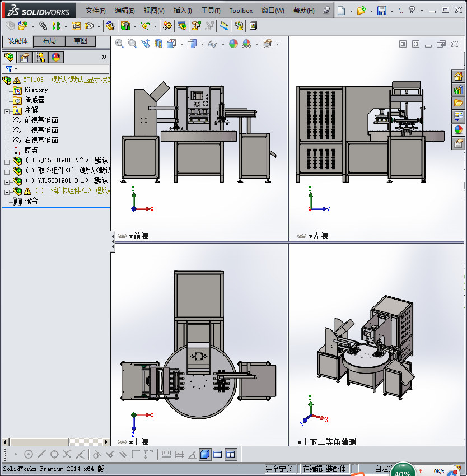Click the feature tree horizontal scrollbar

click(55, 442)
